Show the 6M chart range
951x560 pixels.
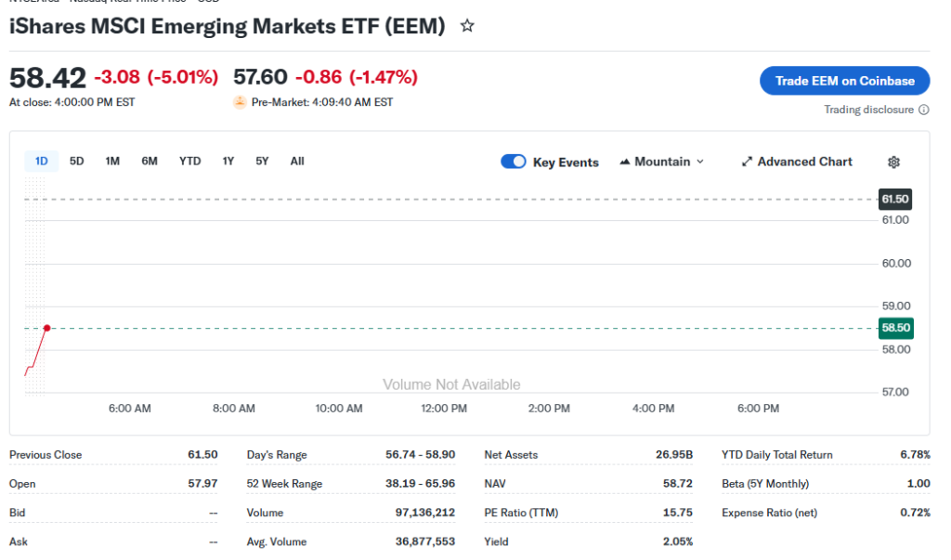(x=150, y=162)
